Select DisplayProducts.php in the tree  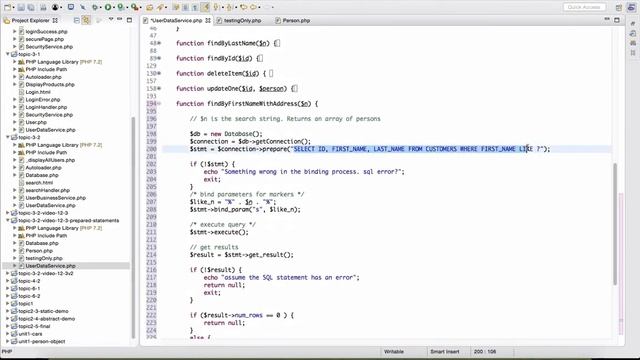[x=50, y=84]
